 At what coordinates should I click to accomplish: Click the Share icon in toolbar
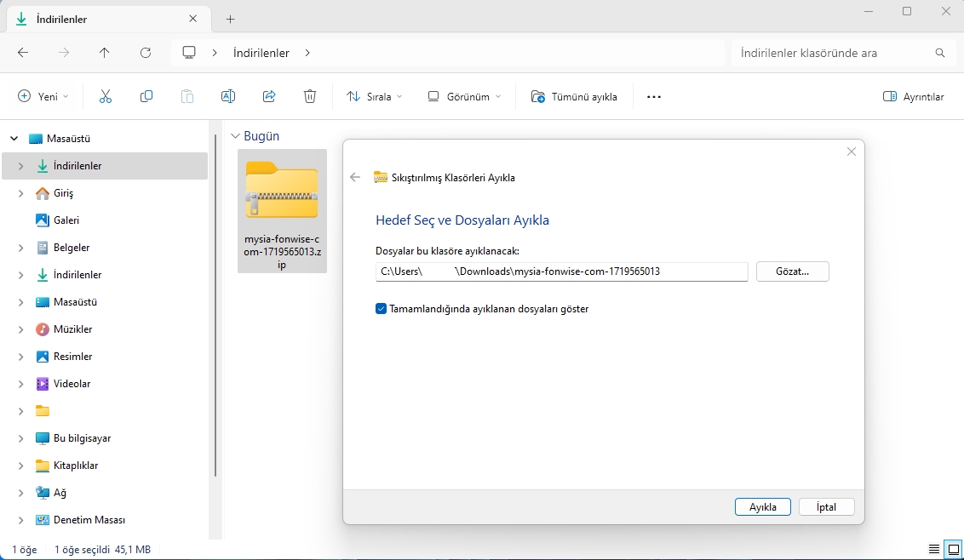pyautogui.click(x=268, y=96)
